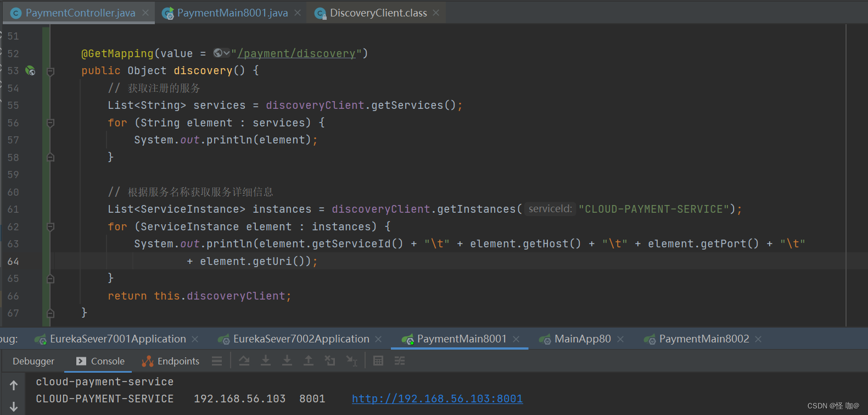Image resolution: width=868 pixels, height=415 pixels.
Task: Click getInstances call on line 61
Action: [477, 209]
